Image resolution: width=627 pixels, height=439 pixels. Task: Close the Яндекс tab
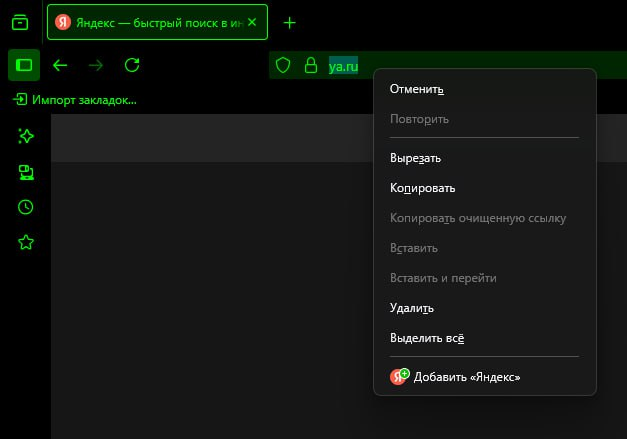click(x=252, y=22)
